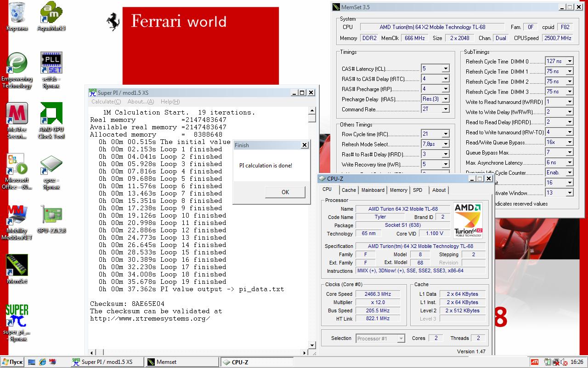Expand Write Recovery time (tWR) dropdown

[445, 164]
